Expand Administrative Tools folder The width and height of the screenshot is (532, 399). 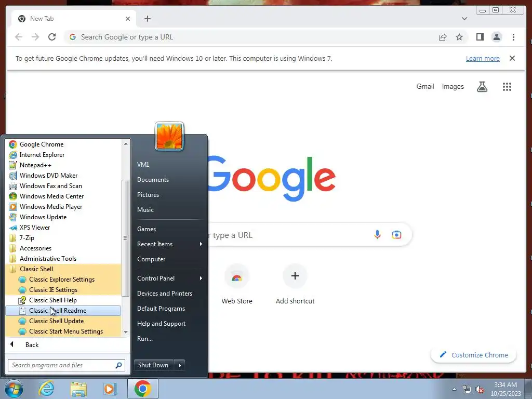pyautogui.click(x=63, y=259)
